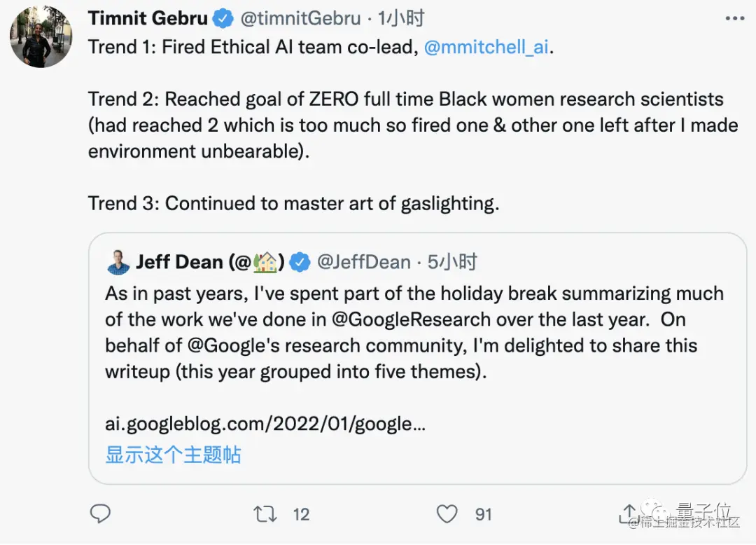Click the @timnitGebru handle
The height and width of the screenshot is (545, 756).
(x=300, y=18)
